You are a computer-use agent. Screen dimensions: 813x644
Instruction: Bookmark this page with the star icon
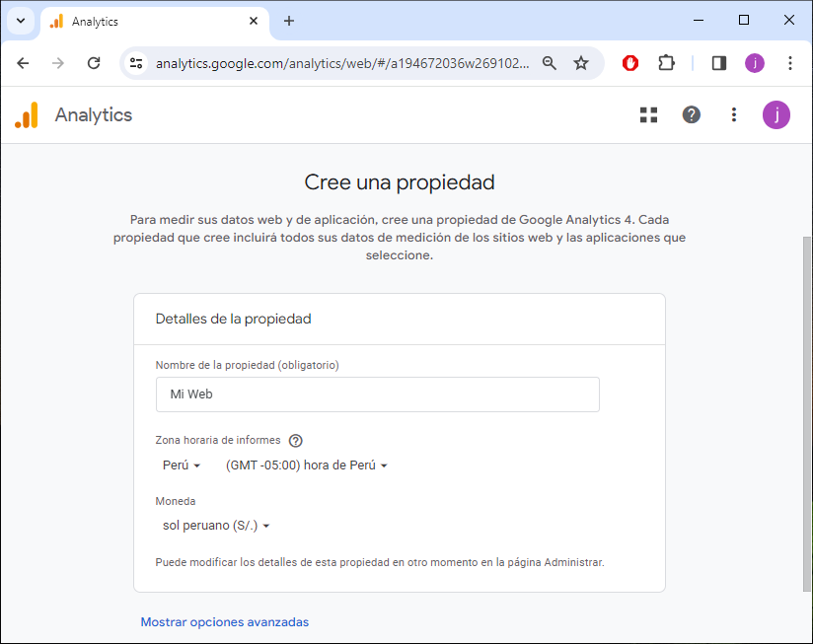pyautogui.click(x=581, y=63)
